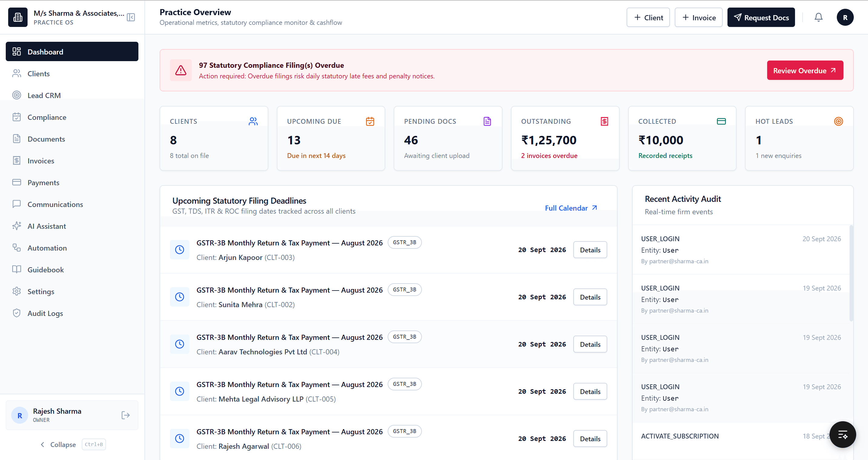Click GSTR_3B tag on Sunita Mehra row

point(404,289)
